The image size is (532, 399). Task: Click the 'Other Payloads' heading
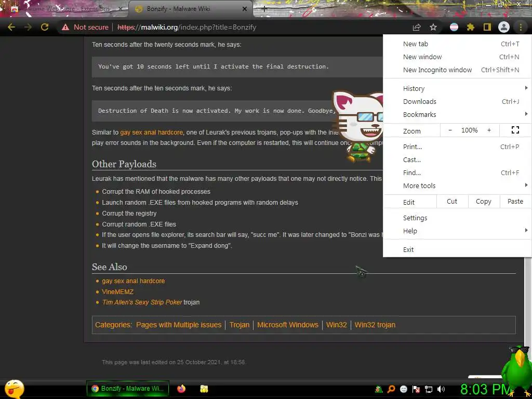pos(124,164)
